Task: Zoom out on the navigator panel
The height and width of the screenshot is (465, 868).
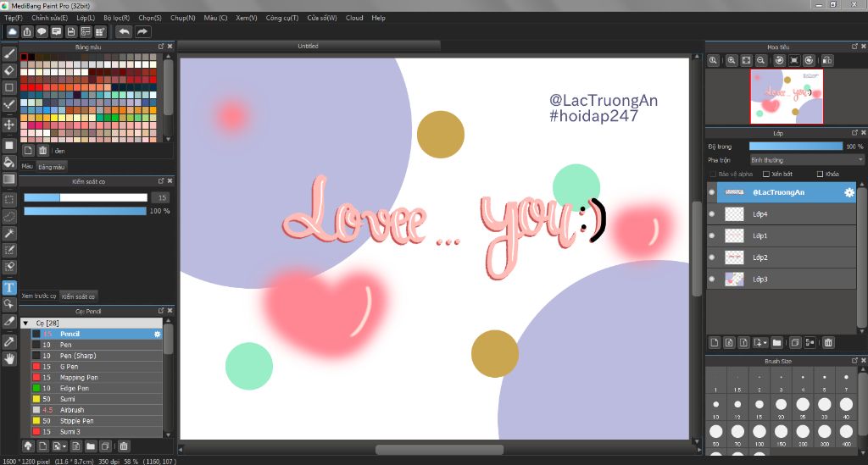Action: click(x=760, y=60)
